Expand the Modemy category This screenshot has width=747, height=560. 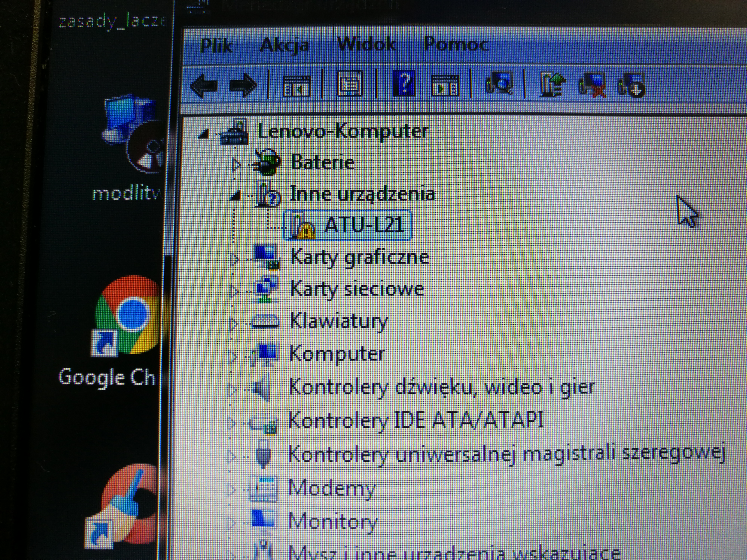[x=231, y=490]
